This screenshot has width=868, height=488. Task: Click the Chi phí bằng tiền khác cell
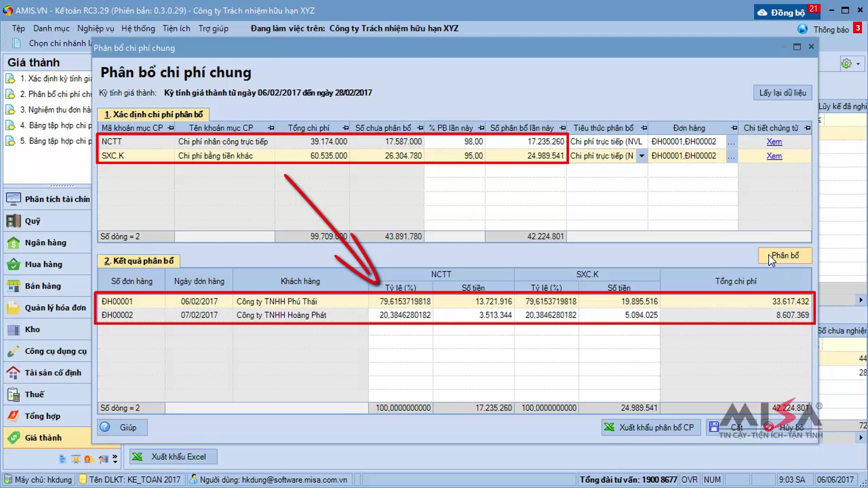[225, 156]
